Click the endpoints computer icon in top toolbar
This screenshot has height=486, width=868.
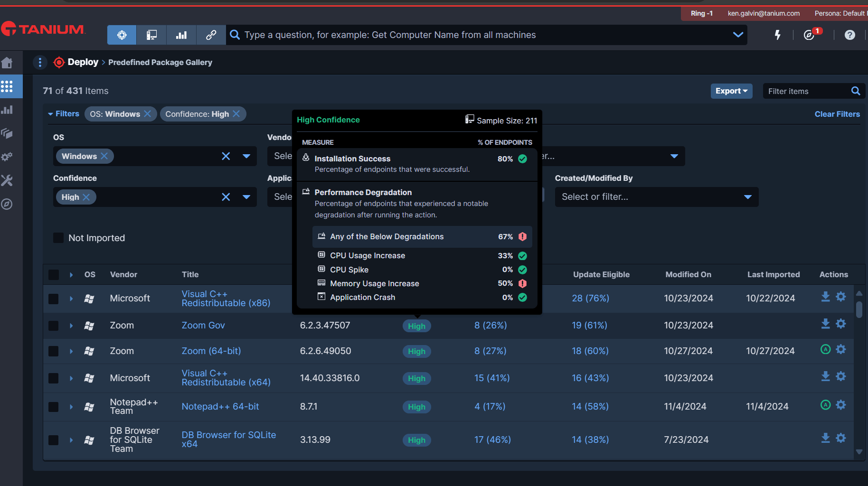(151, 35)
